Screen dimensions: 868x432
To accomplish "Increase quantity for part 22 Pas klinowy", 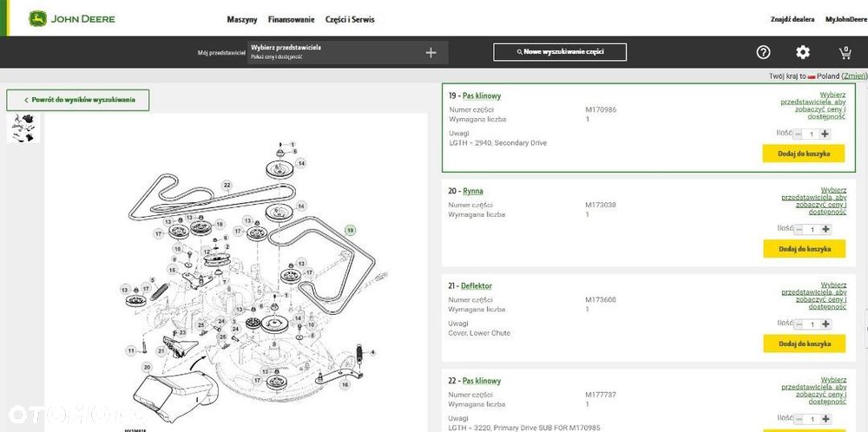I will [x=825, y=419].
